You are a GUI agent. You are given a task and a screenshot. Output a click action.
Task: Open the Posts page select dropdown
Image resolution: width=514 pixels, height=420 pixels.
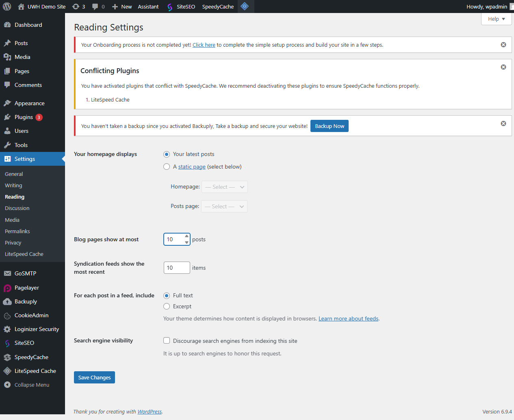tap(224, 206)
